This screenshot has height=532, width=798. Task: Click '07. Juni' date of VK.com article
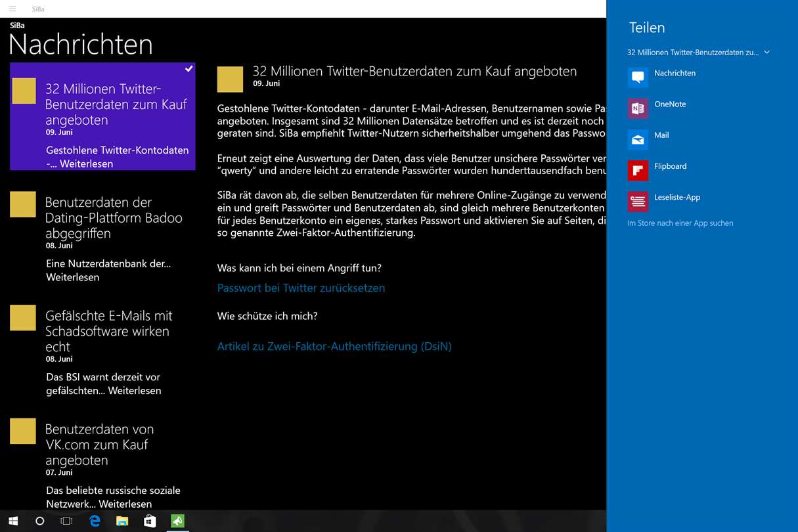click(59, 473)
